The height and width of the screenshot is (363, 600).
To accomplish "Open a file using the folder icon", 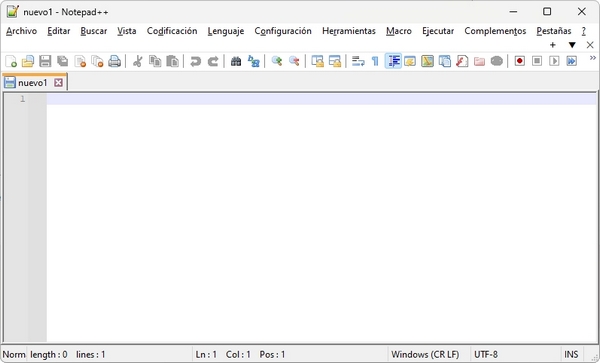I will coord(28,61).
